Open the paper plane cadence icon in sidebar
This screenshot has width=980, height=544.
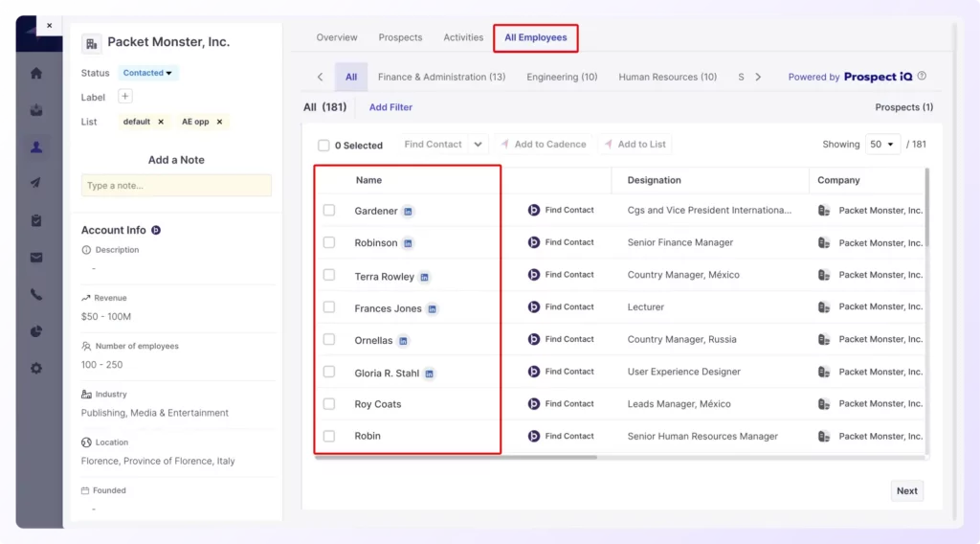[36, 183]
